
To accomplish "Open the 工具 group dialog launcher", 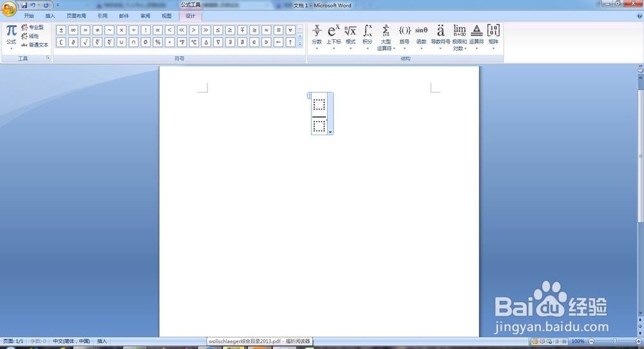I will pos(48,58).
